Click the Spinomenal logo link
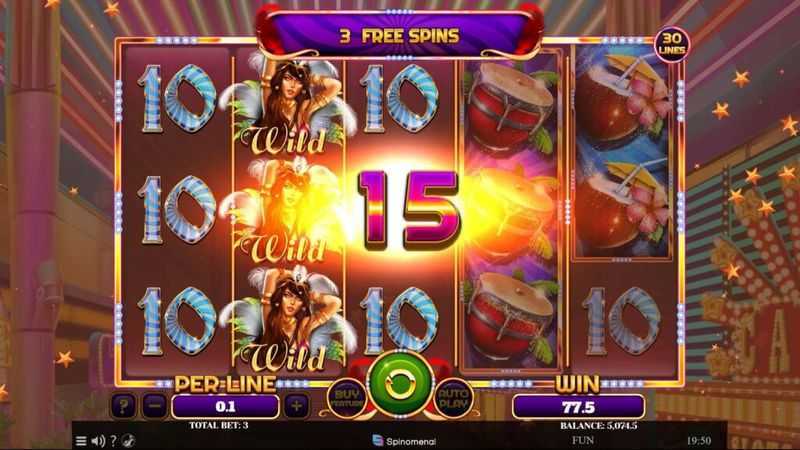The image size is (800, 450). [404, 441]
